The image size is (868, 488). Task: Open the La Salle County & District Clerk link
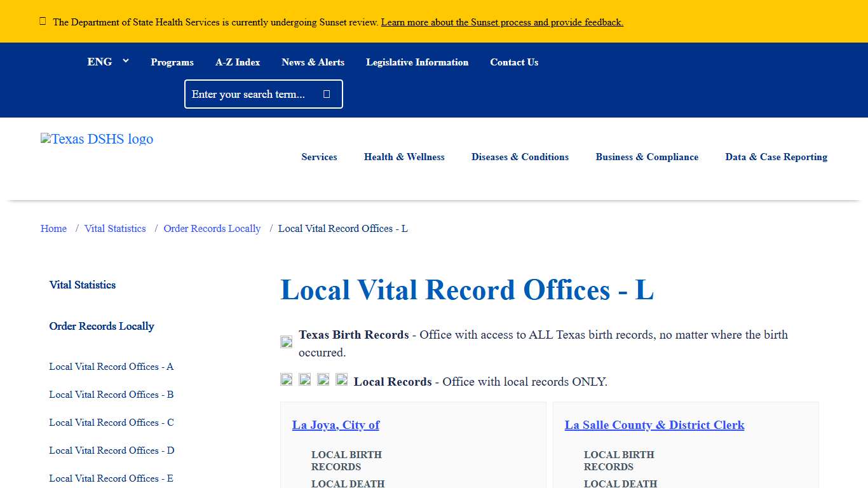click(x=654, y=425)
